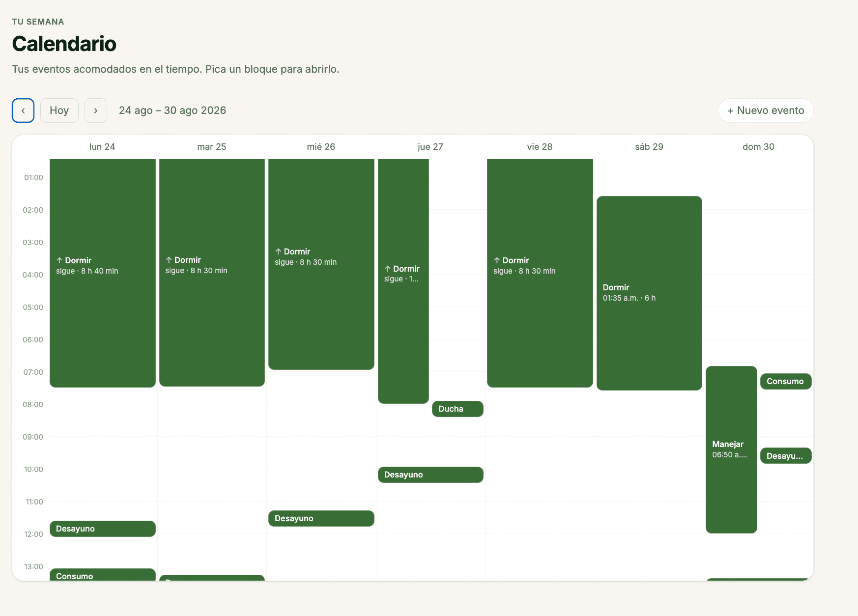The image size is (858, 616).
Task: Select the lun 24 column header
Action: (102, 147)
